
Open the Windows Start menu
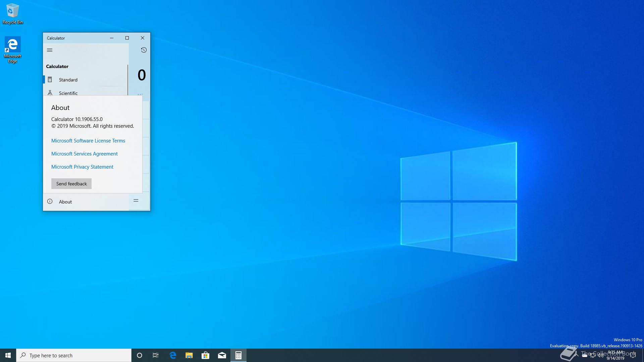(x=8, y=355)
